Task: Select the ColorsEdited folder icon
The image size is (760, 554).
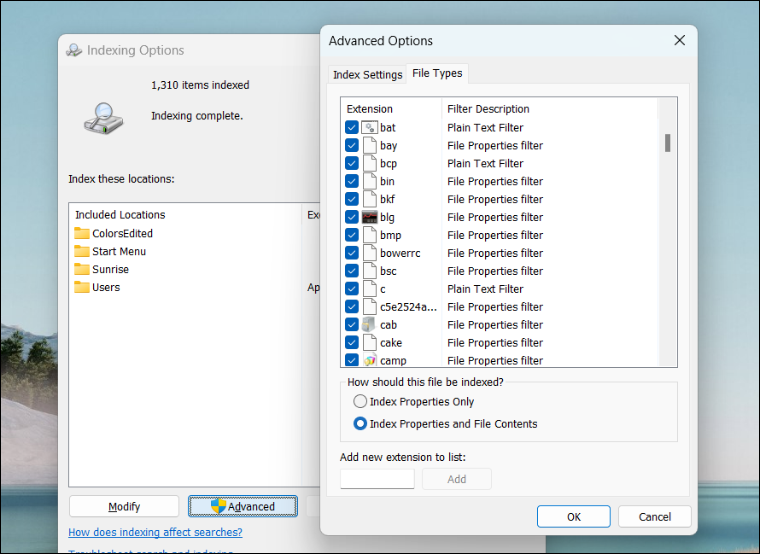Action: pyautogui.click(x=82, y=234)
